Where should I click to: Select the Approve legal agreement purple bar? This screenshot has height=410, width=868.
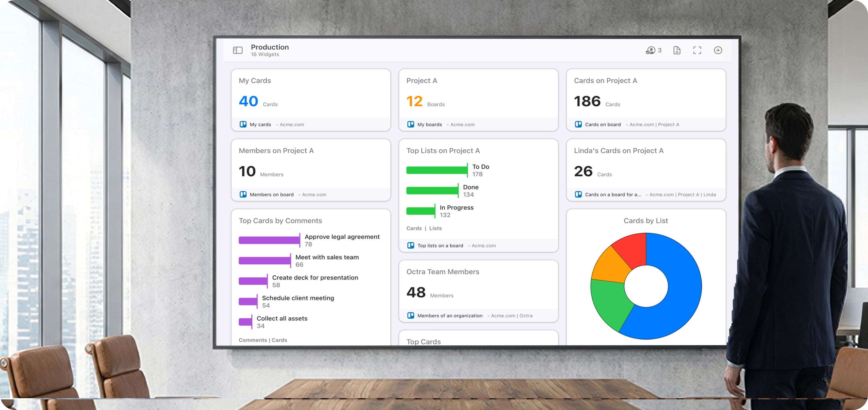click(x=269, y=240)
